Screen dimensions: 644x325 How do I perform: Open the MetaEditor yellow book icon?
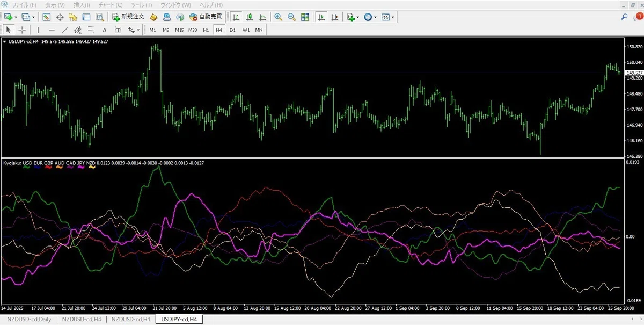pos(154,17)
